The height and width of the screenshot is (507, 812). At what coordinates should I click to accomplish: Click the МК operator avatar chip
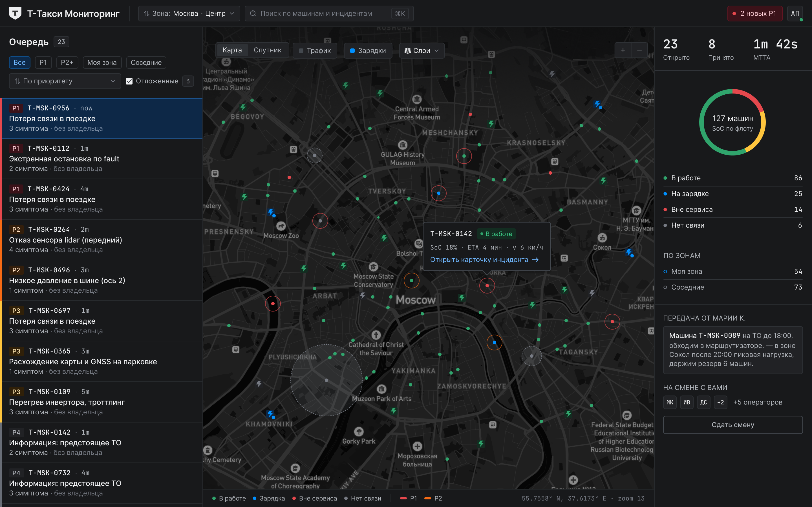click(670, 402)
